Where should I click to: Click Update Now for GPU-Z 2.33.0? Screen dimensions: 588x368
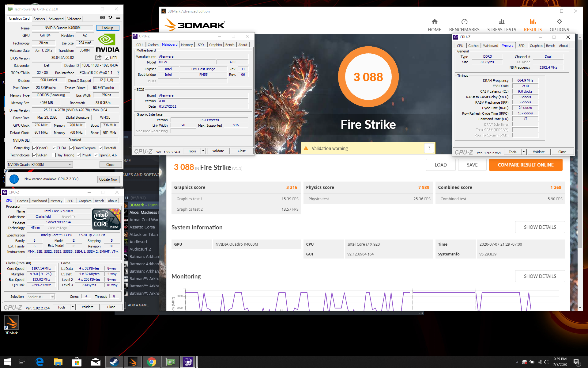click(x=108, y=179)
